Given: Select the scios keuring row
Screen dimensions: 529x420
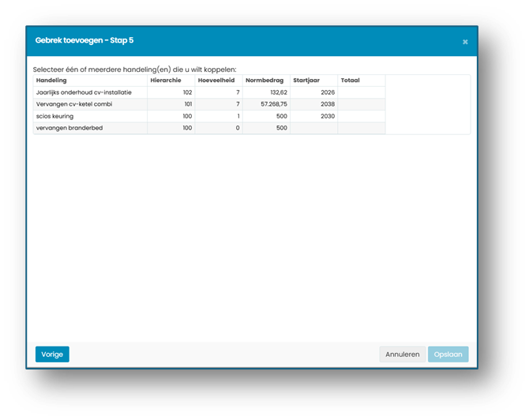Looking at the screenshot, I should [x=209, y=116].
